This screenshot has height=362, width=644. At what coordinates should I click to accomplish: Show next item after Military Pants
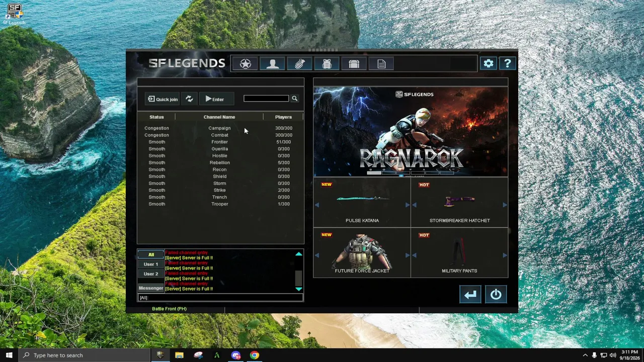(x=505, y=255)
